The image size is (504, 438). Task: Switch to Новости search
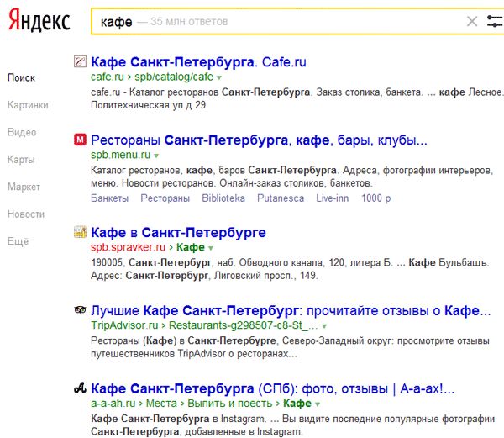[x=26, y=214]
